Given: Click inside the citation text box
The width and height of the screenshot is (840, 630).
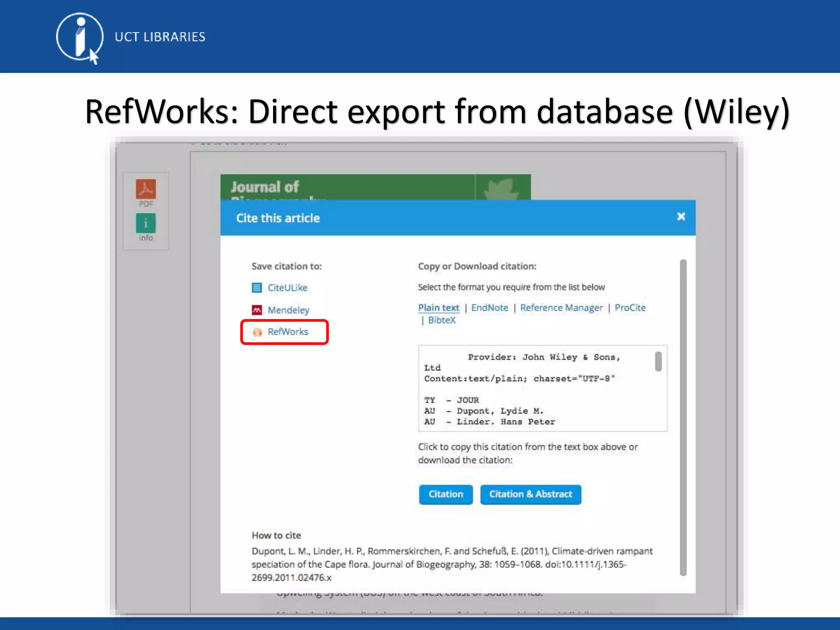Looking at the screenshot, I should tap(542, 388).
